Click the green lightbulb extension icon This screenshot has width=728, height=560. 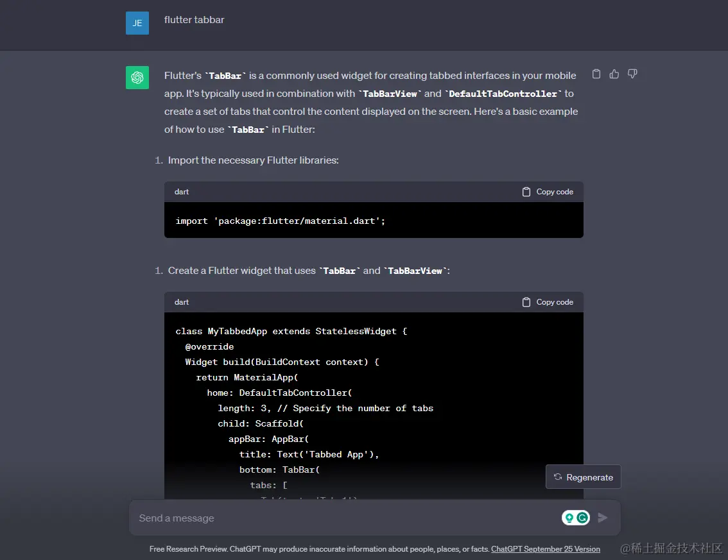(569, 517)
